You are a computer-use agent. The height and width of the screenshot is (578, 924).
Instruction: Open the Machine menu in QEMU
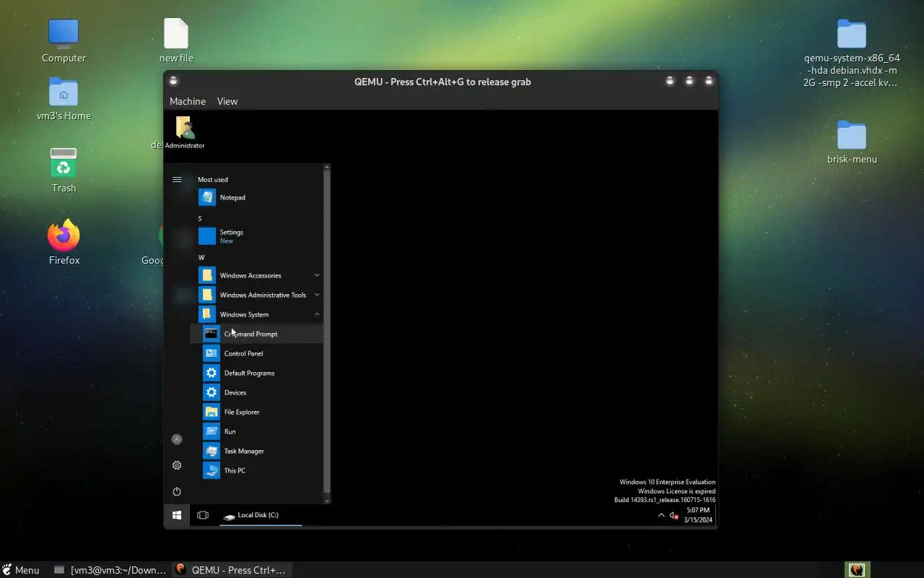tap(188, 101)
